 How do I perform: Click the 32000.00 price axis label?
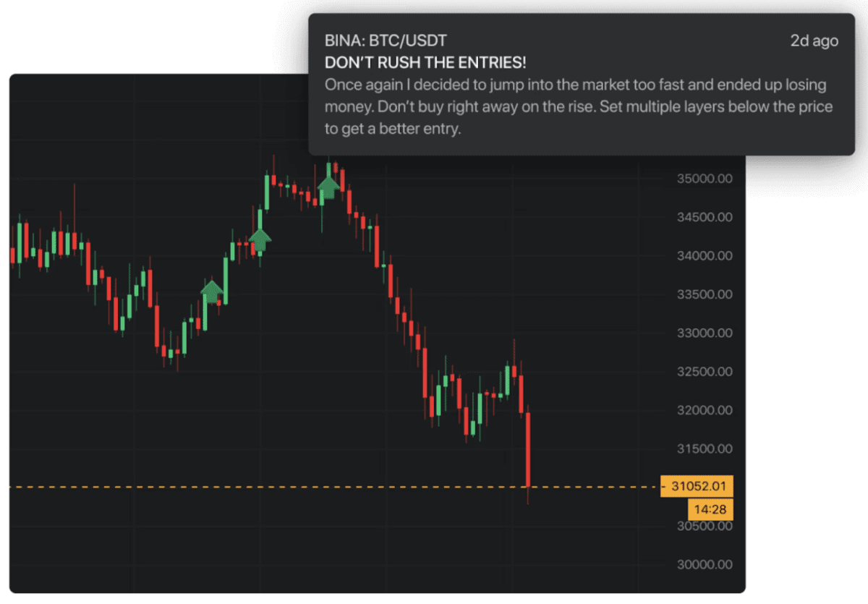click(x=702, y=410)
